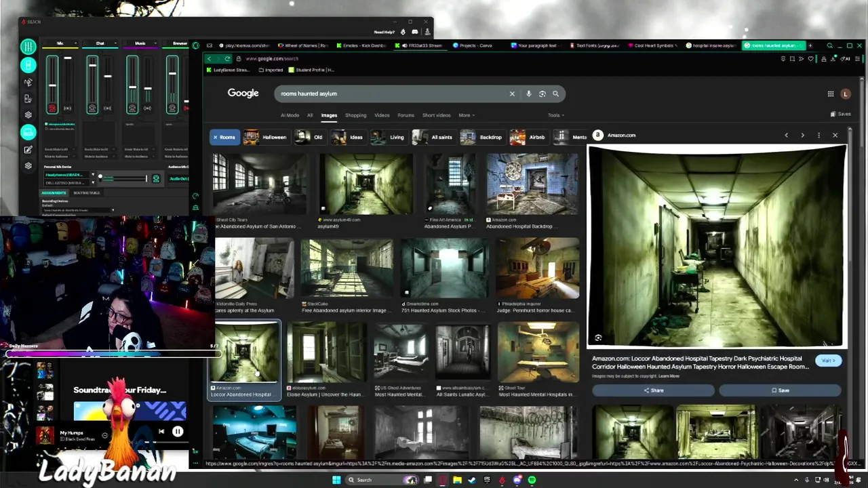Save the previewed Amazon image
The width and height of the screenshot is (868, 488).
tap(780, 390)
